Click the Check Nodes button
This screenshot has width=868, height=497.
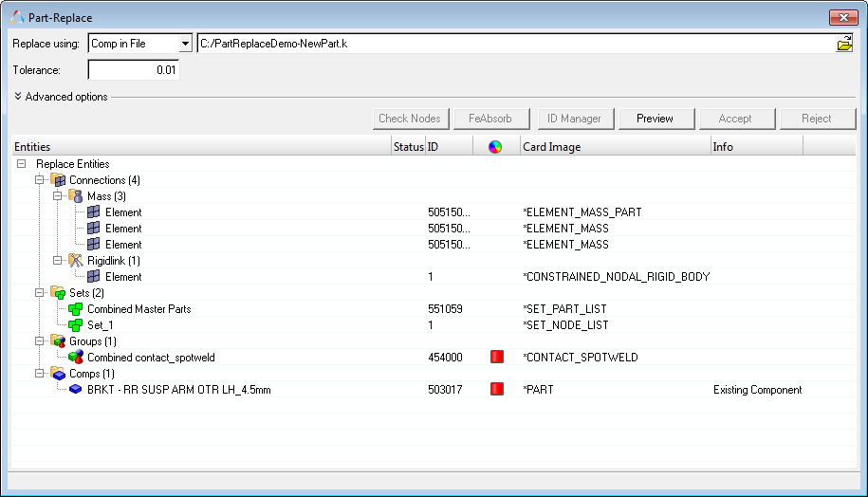pos(410,119)
